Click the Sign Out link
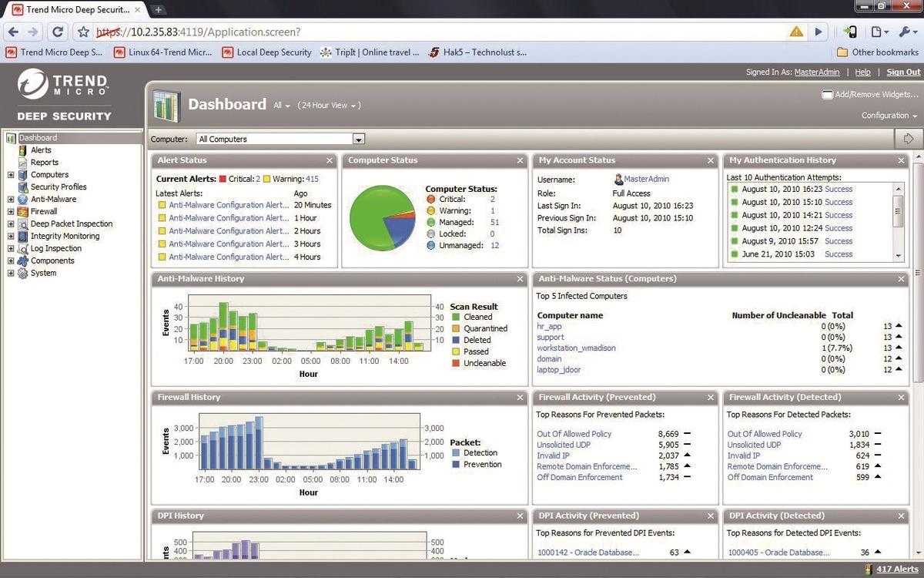 (903, 72)
